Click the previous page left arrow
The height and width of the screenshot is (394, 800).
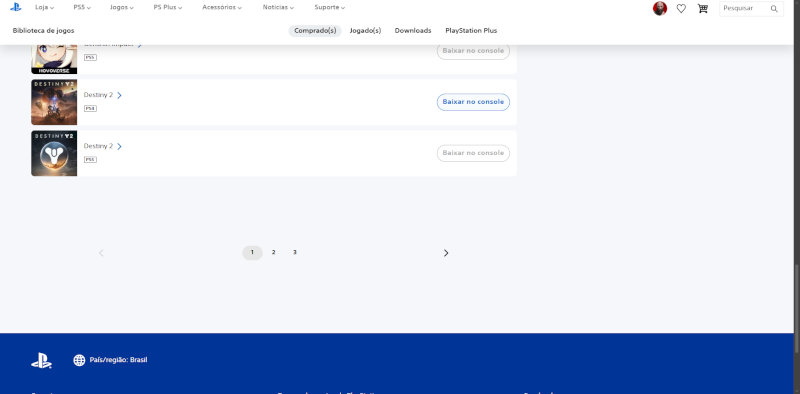pos(101,253)
